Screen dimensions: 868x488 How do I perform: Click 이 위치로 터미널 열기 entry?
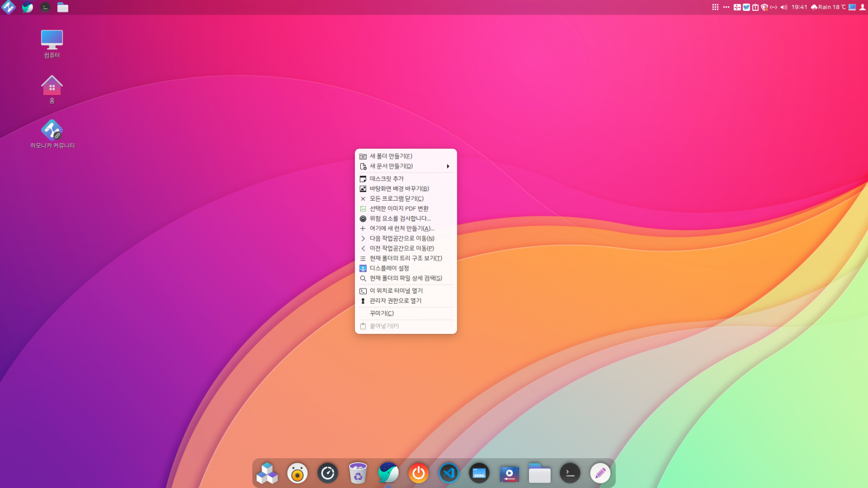tap(396, 291)
